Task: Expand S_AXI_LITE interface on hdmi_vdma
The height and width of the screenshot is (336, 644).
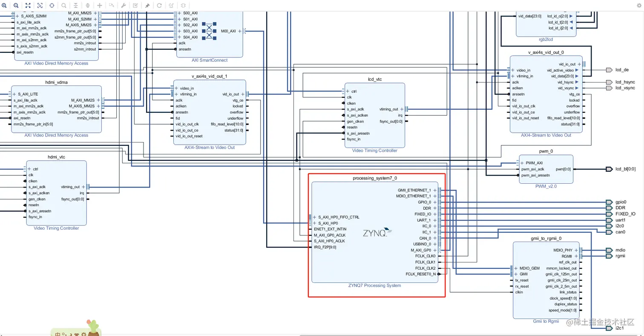Action: pyautogui.click(x=14, y=94)
